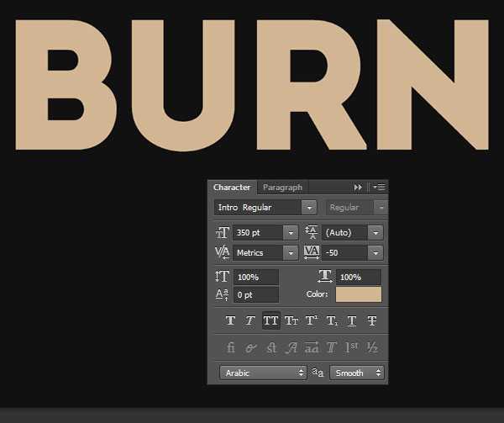
Task: Toggle Faux Bold text style
Action: (230, 320)
